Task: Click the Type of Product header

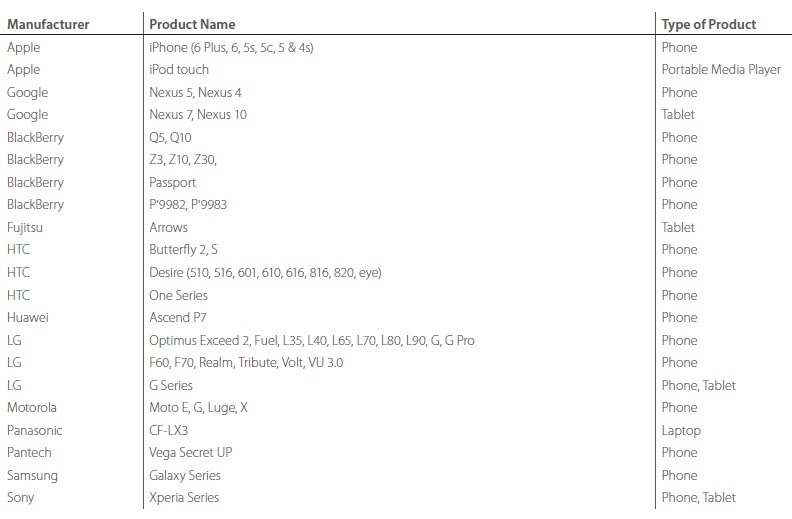Action: (709, 24)
